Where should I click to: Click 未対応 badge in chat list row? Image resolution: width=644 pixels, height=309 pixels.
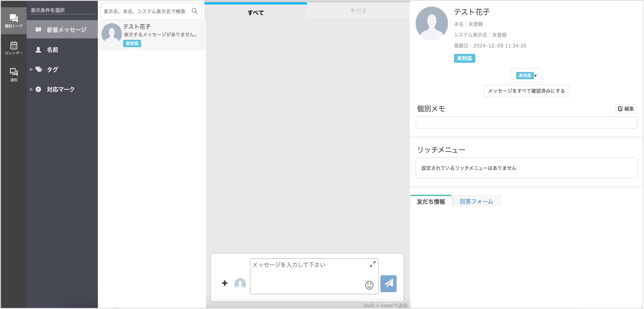[132, 43]
